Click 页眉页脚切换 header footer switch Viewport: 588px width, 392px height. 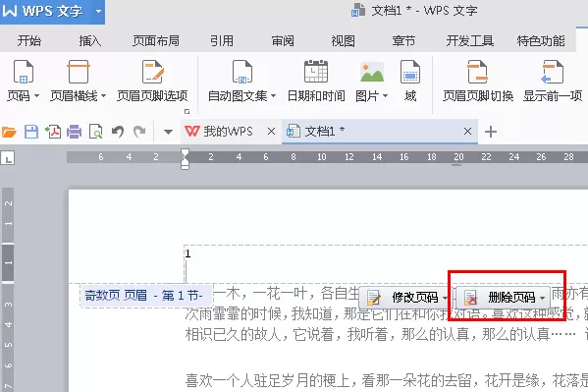click(x=478, y=82)
